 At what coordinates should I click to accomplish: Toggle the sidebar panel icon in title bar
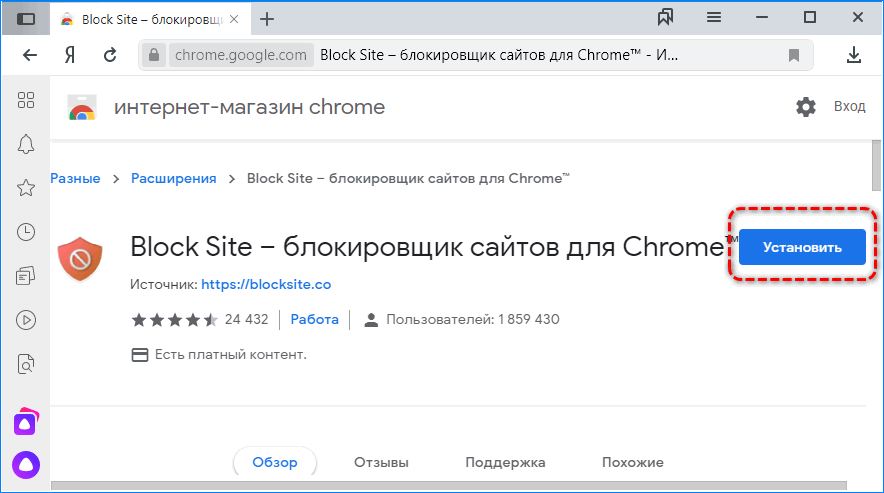coord(27,18)
